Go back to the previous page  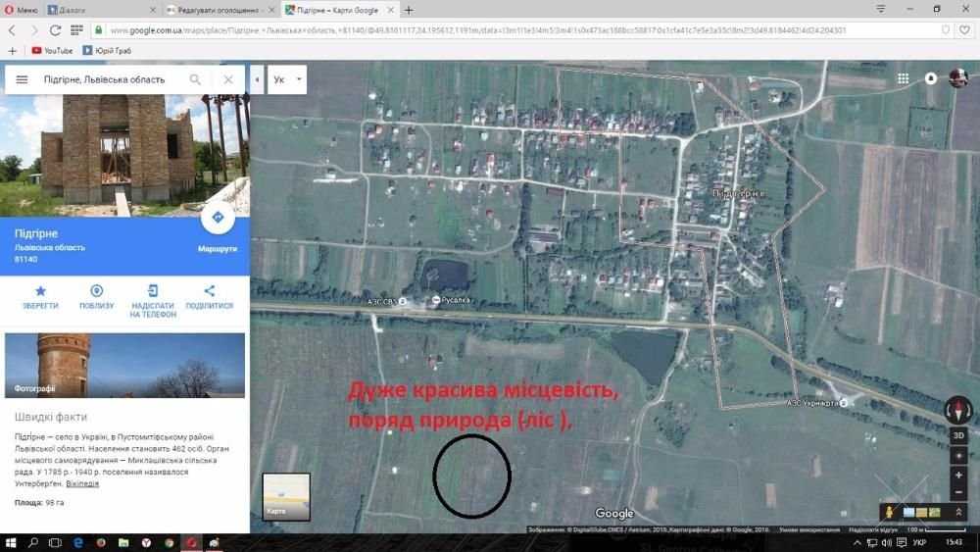pos(12,30)
